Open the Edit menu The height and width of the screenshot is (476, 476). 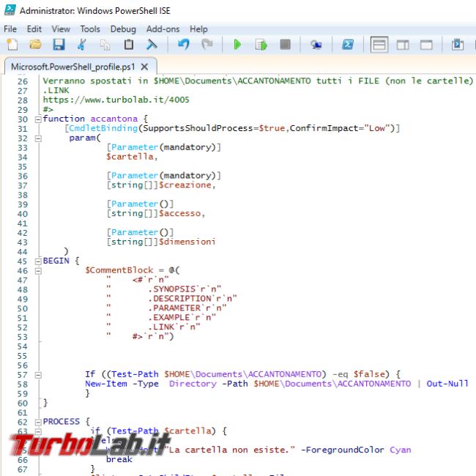[x=34, y=29]
